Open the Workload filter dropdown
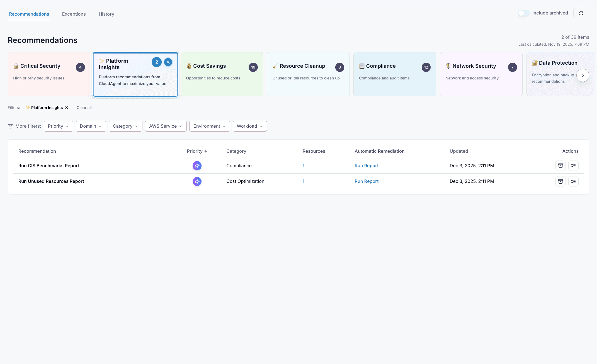This screenshot has height=364, width=597. [x=249, y=126]
